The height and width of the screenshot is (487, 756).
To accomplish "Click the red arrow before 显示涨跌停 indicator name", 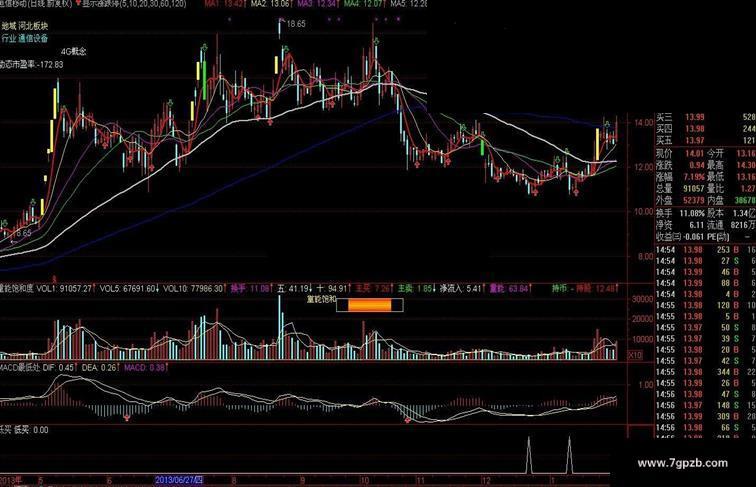I will [x=78, y=3].
